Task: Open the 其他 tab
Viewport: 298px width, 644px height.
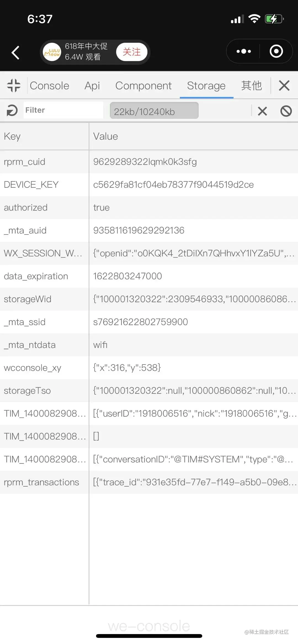Action: tap(251, 86)
